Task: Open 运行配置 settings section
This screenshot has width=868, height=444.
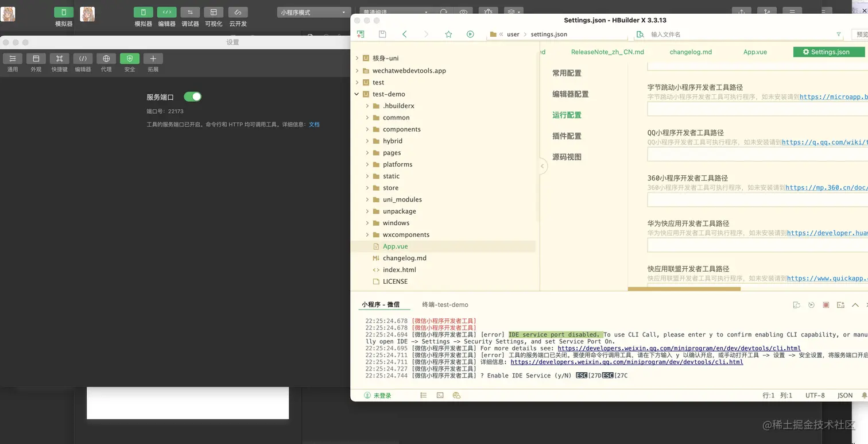Action: pyautogui.click(x=567, y=115)
